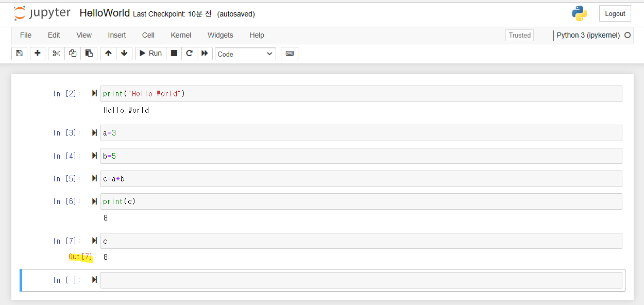Screen dimensions: 644x305
Task: Click the Out[7] prompt label
Action: [x=82, y=257]
